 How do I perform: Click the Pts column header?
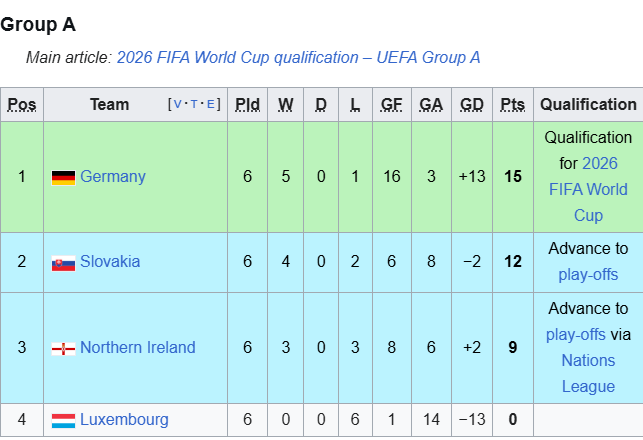pos(513,104)
